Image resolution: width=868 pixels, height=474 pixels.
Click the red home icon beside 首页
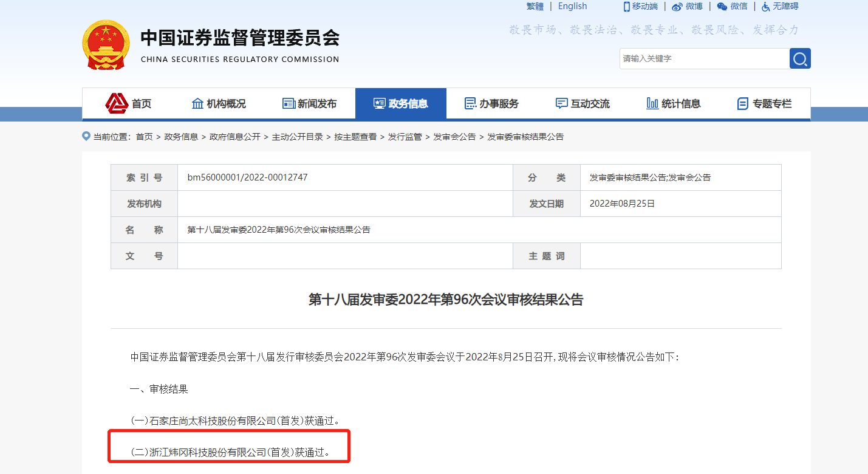pos(117,103)
